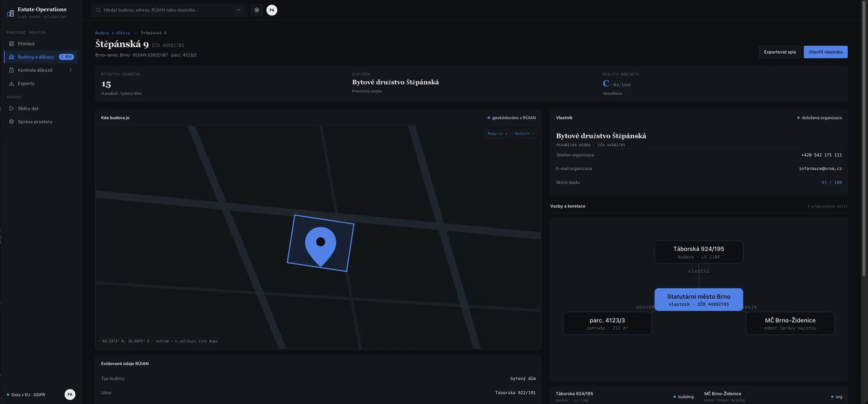Select the Statutární město Brno node
Viewport: 868px width, 404px height.
point(699,300)
